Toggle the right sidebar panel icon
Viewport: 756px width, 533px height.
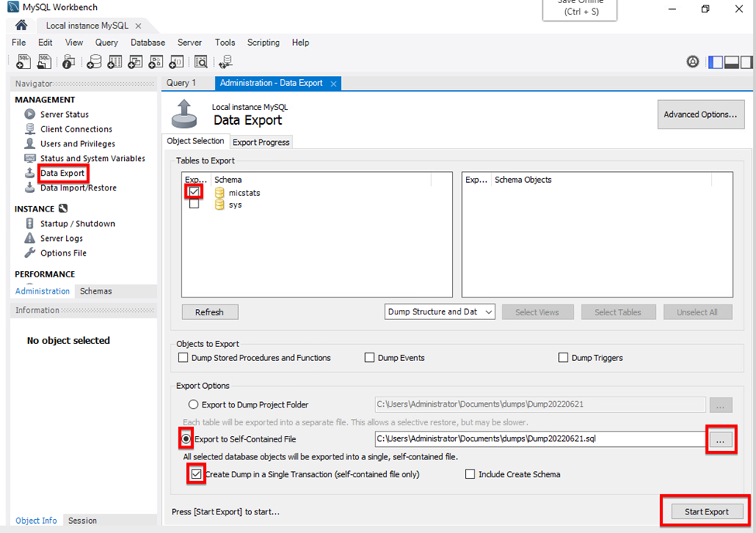pos(747,62)
